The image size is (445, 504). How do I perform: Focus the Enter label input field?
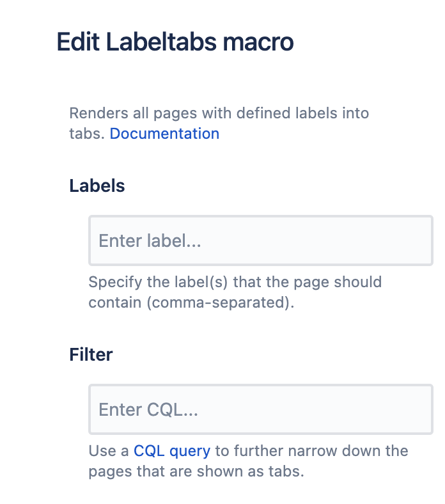pos(260,241)
